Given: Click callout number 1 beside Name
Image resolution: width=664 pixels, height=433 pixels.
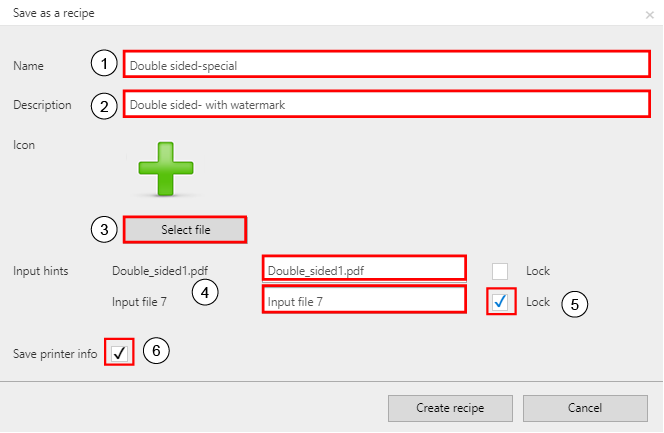Looking at the screenshot, I should pyautogui.click(x=103, y=64).
